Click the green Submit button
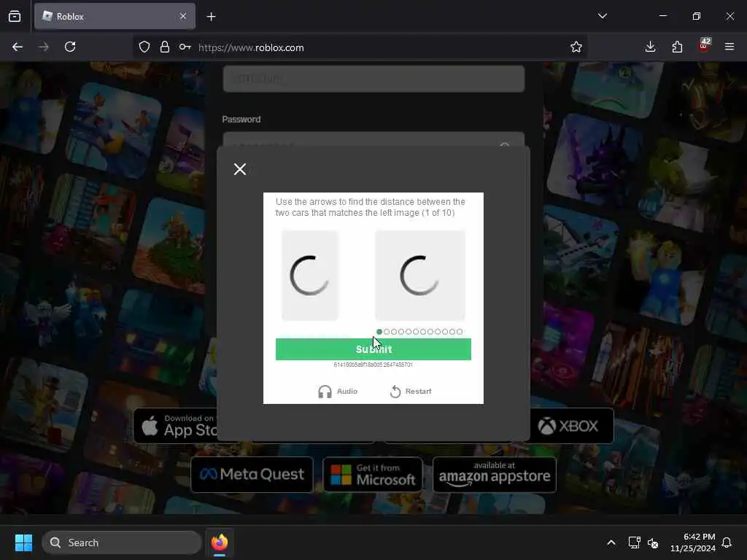 click(x=373, y=349)
